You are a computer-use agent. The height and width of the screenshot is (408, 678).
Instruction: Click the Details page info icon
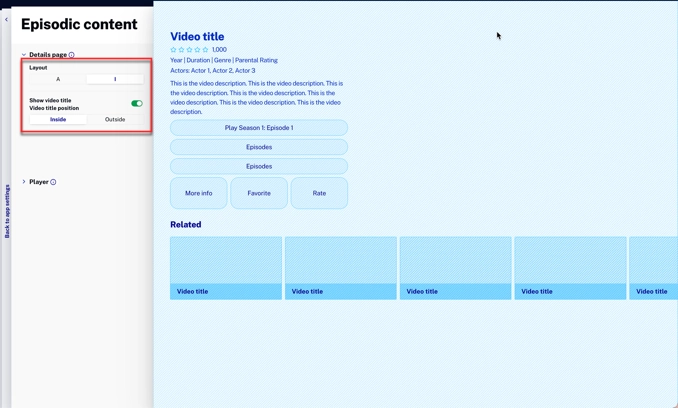tap(72, 55)
